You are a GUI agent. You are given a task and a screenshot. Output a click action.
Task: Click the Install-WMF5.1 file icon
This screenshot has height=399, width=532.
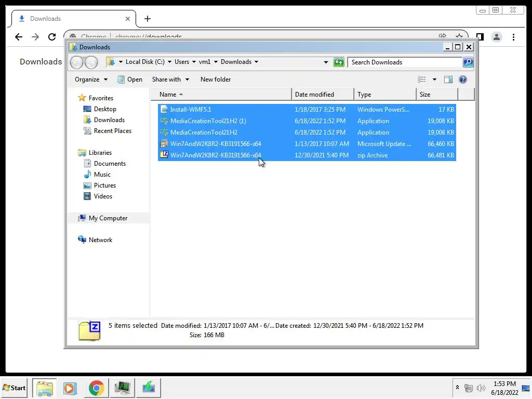click(164, 109)
